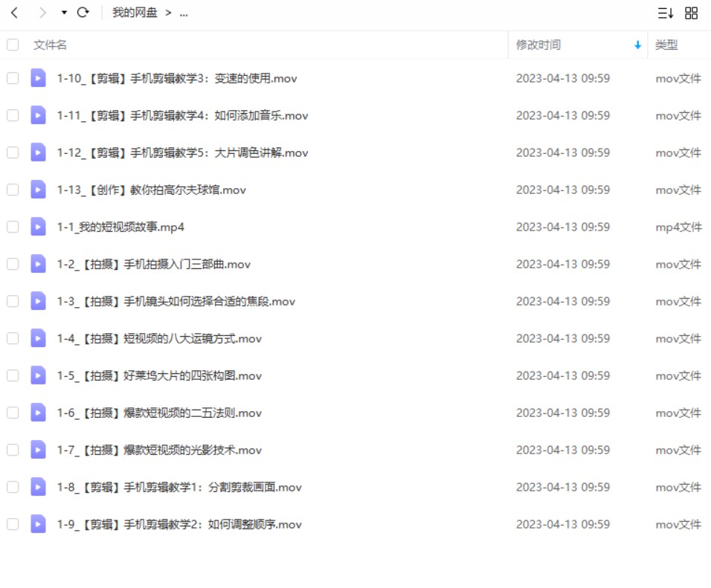
Task: Check the box for 1-1_我的短视频故事.mp4
Action: click(13, 227)
